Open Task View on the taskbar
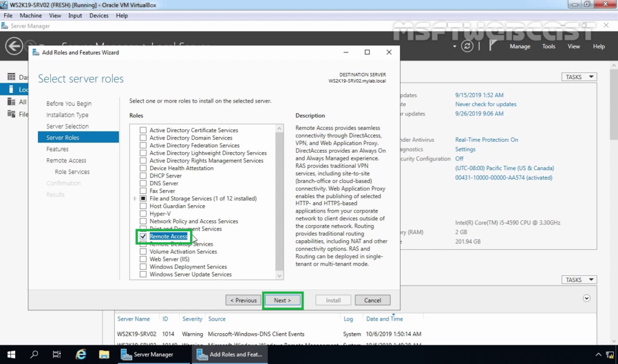Image resolution: width=618 pixels, height=364 pixels. click(57, 354)
